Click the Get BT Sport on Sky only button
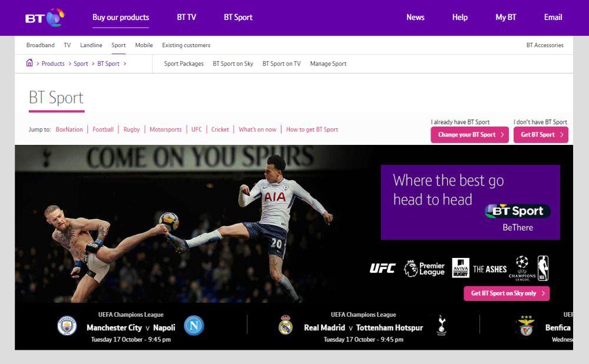This screenshot has width=589, height=364. point(507,293)
